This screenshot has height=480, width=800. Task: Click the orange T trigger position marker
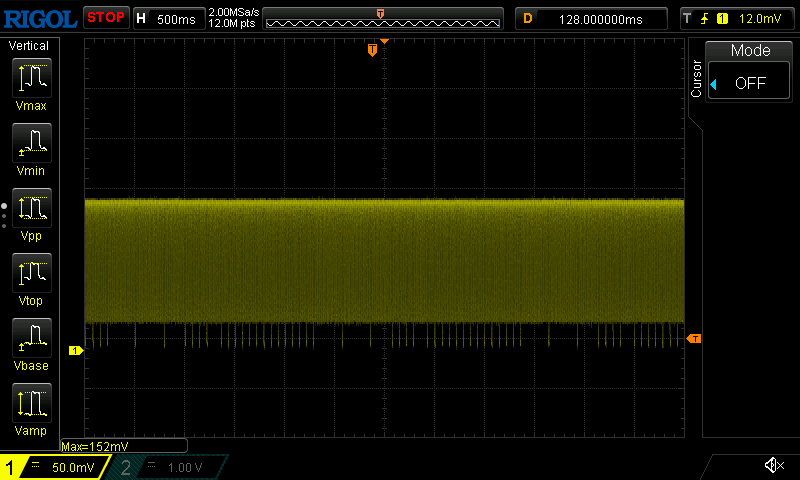click(x=372, y=50)
